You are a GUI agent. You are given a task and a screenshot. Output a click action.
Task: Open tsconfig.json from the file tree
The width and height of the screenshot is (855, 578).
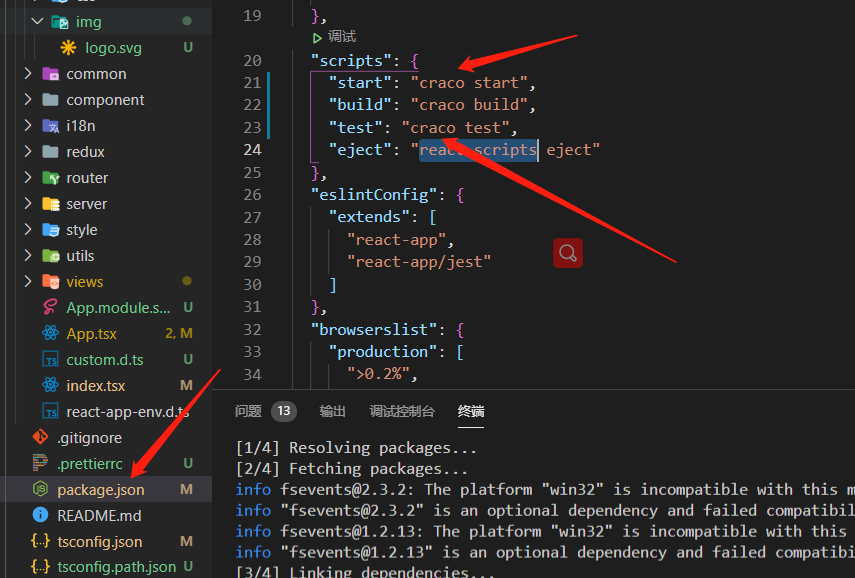100,541
